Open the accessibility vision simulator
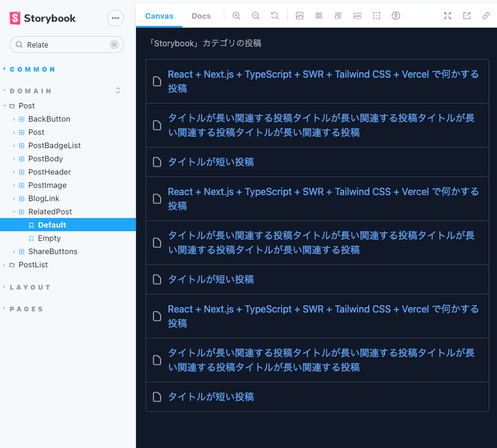Image resolution: width=497 pixels, height=448 pixels. 396,16
